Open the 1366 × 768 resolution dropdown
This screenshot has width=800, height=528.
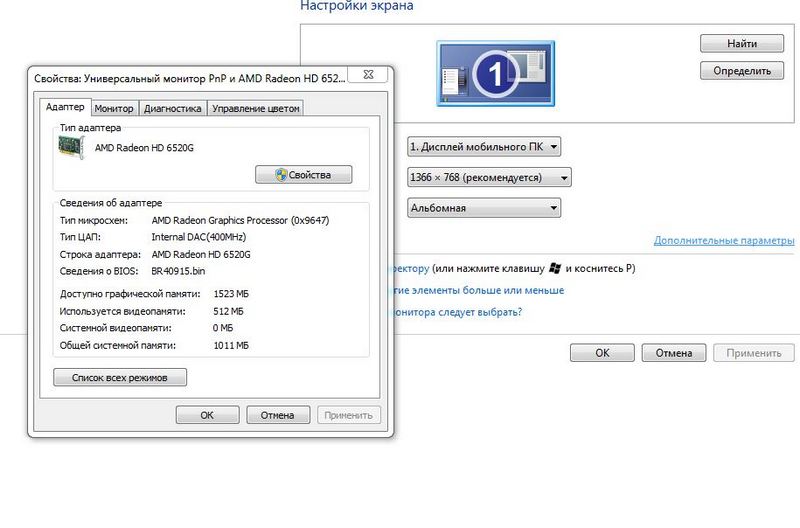(x=489, y=177)
